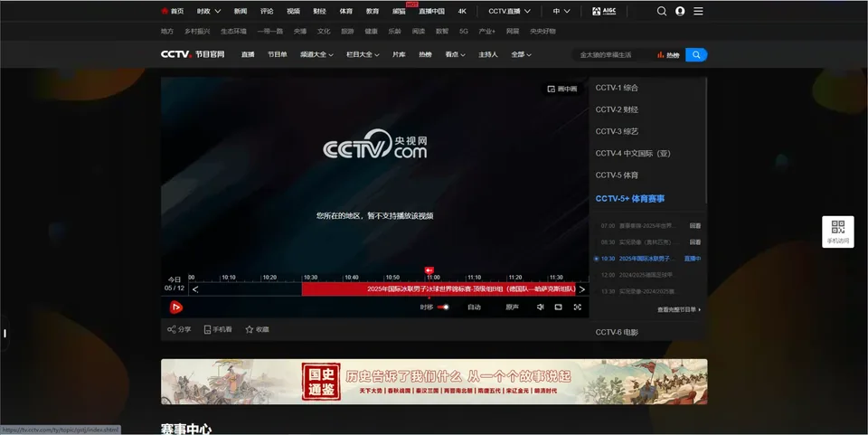Open the 乡村振兴 sub-nav link
The height and width of the screenshot is (435, 868).
click(x=197, y=32)
